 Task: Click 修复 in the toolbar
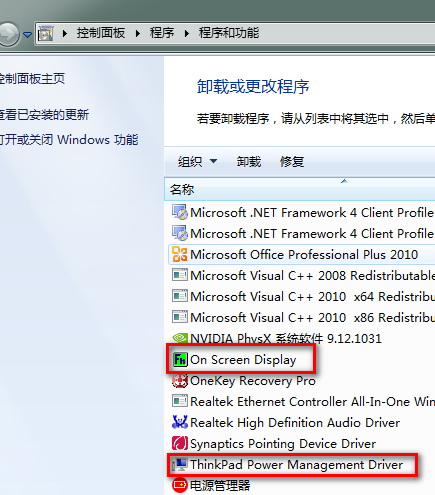292,162
